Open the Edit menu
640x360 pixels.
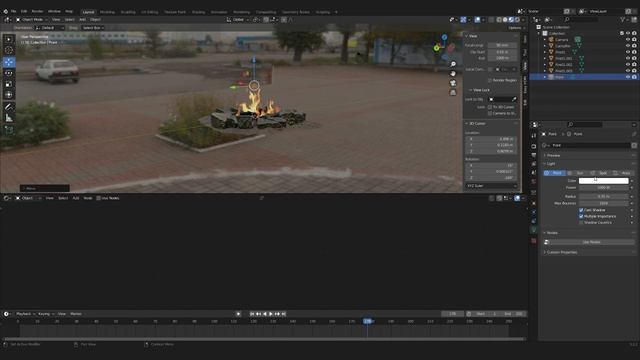point(24,11)
